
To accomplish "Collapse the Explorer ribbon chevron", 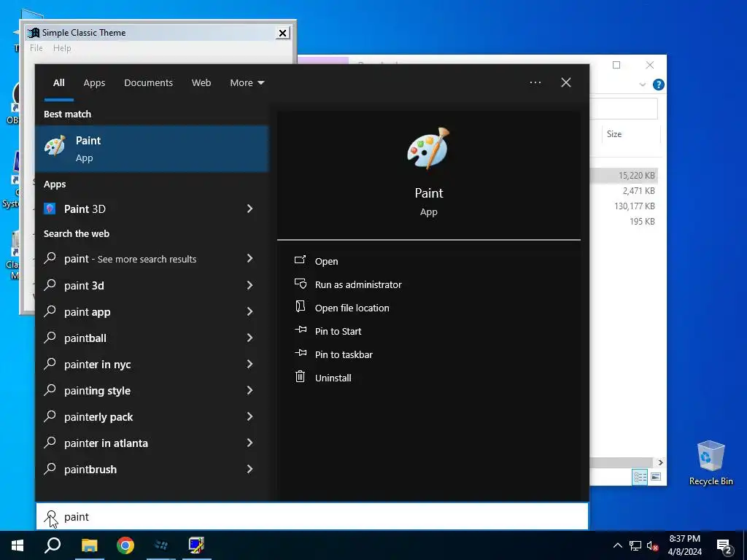I will point(642,85).
